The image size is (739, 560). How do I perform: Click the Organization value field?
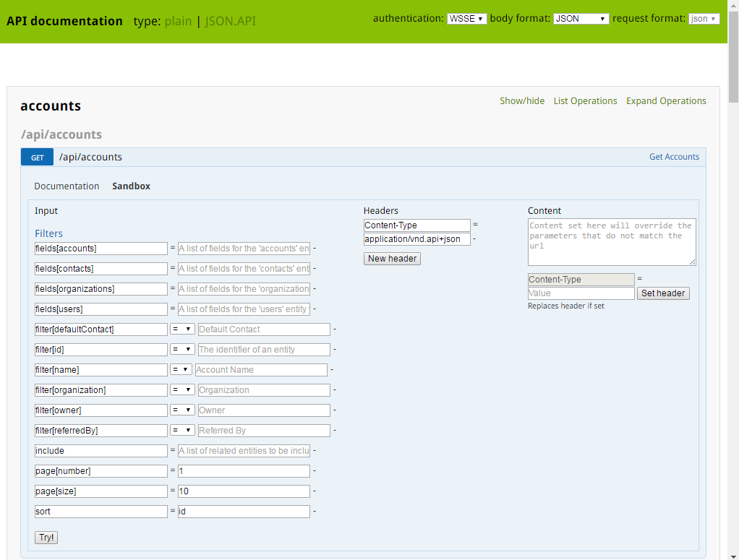click(264, 390)
